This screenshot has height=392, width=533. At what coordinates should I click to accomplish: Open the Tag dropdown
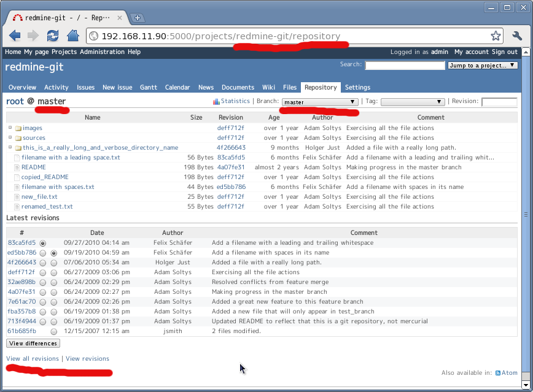pyautogui.click(x=412, y=102)
